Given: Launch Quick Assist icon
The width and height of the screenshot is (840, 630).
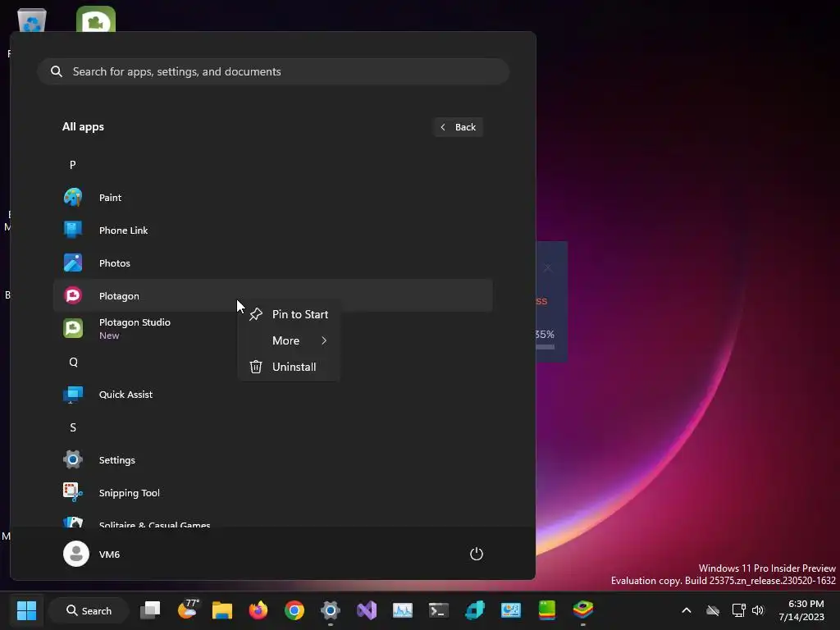Looking at the screenshot, I should pos(73,395).
